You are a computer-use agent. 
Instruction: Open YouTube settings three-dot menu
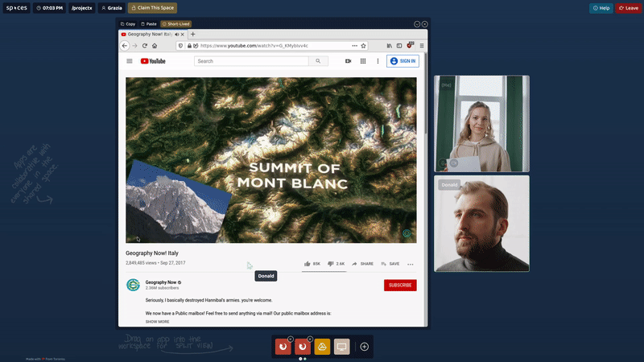[x=378, y=61]
